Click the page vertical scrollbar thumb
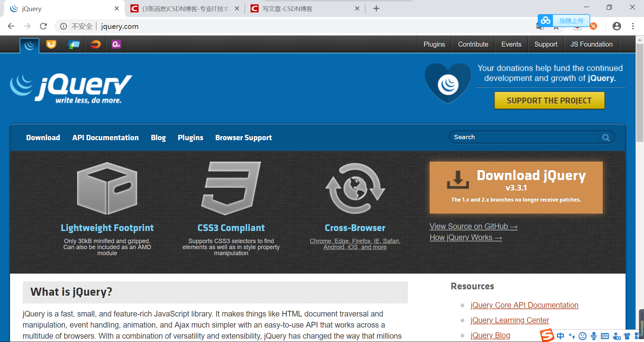This screenshot has width=644, height=342. pos(640,93)
